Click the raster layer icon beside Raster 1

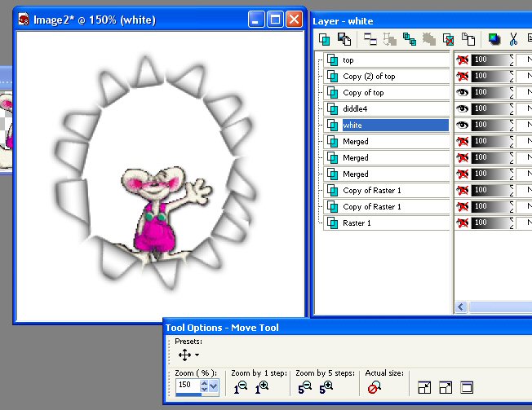point(333,223)
